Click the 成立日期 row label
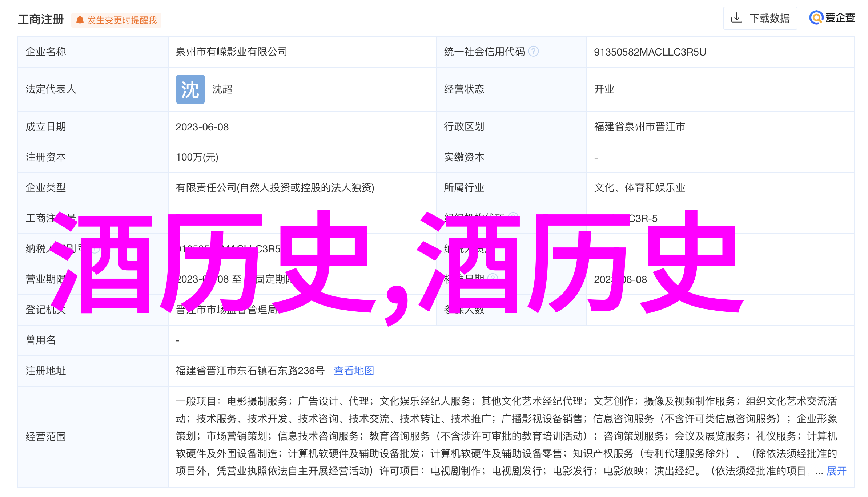Viewport: 868px width, 497px height. coord(46,127)
